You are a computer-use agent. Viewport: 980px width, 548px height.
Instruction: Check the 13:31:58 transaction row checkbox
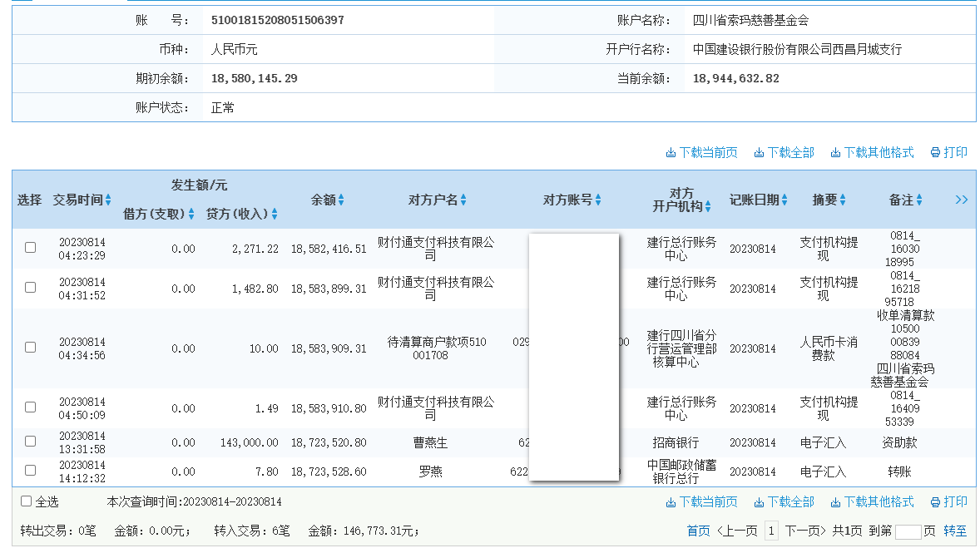pos(30,442)
